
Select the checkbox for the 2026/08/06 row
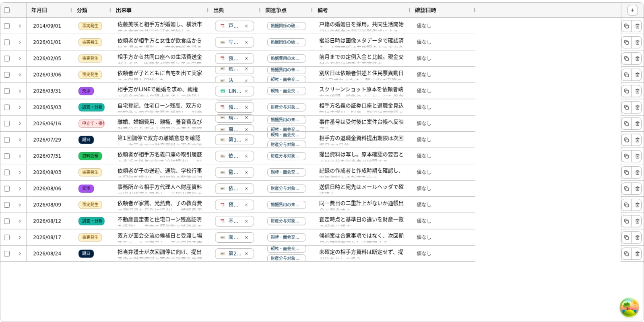[x=7, y=188]
